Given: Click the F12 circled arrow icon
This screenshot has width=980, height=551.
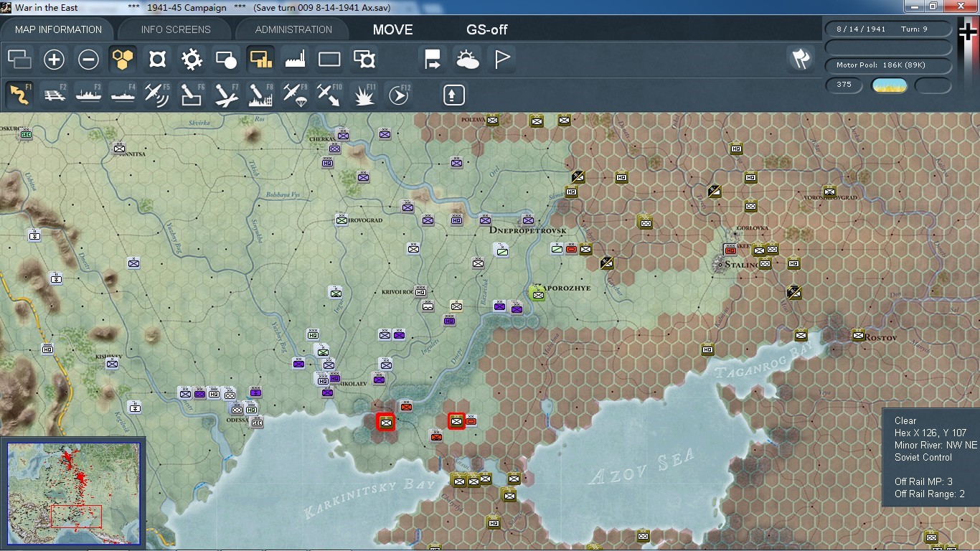Looking at the screenshot, I should (x=398, y=95).
